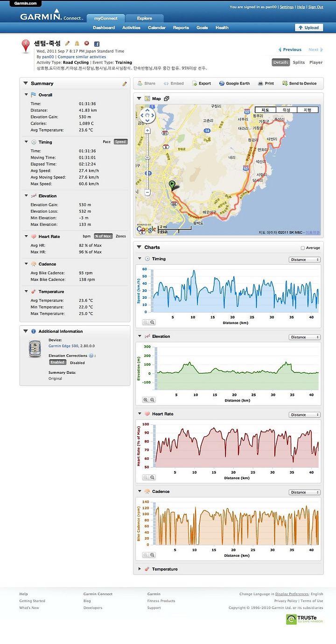Open Elevation chart Distance dropdown
Viewport: 336px width, 644px height.
305,337
